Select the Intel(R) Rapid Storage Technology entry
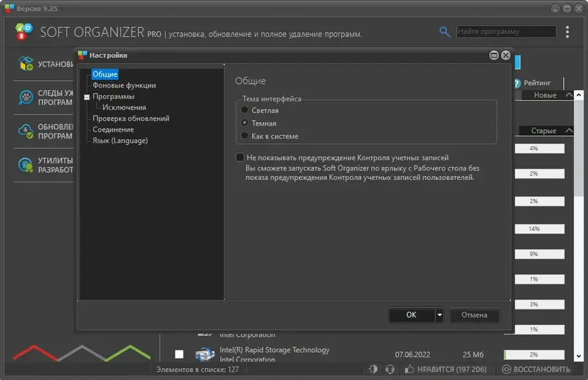 274,350
